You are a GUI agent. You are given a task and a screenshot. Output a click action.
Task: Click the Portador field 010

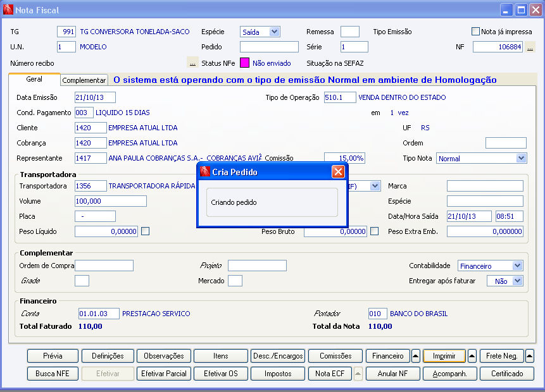377,314
